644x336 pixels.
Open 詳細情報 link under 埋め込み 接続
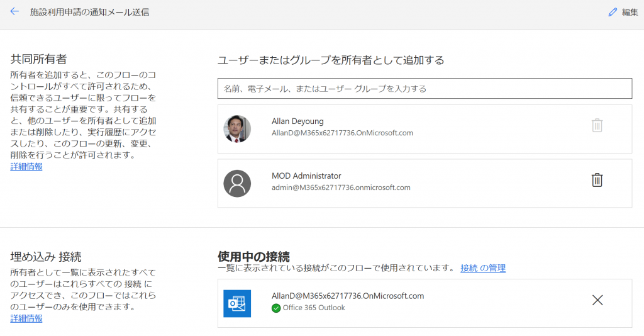tap(26, 318)
